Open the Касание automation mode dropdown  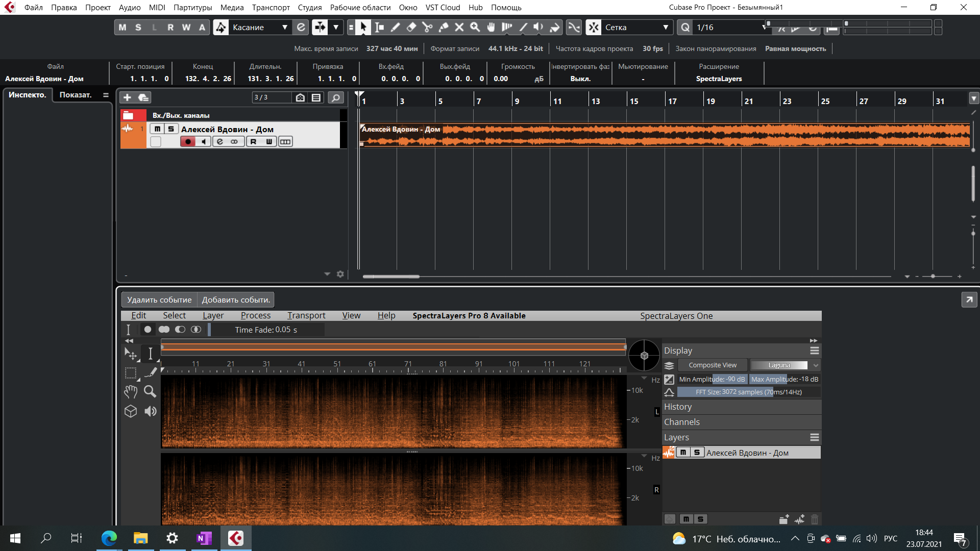284,28
